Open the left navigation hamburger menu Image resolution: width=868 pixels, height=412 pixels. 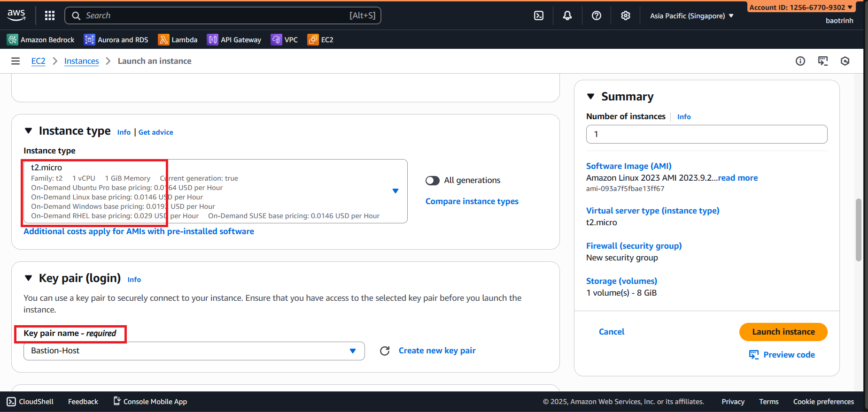(x=15, y=61)
